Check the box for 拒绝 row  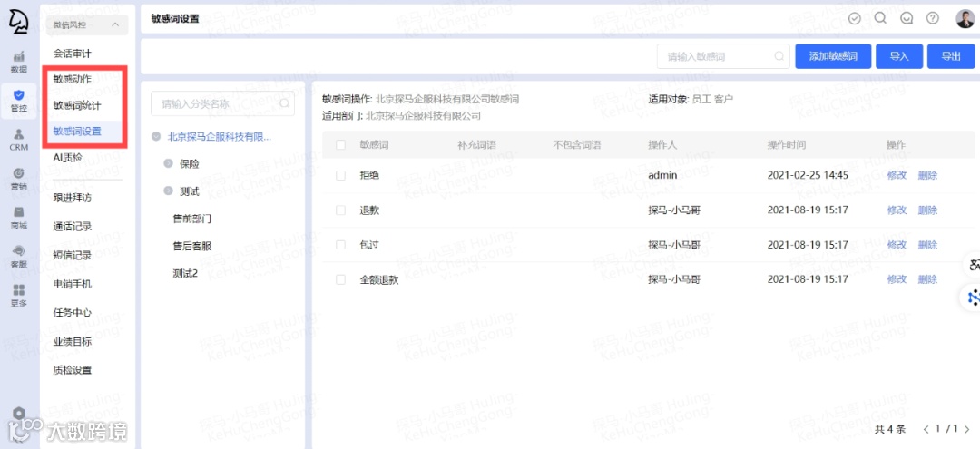click(x=340, y=175)
